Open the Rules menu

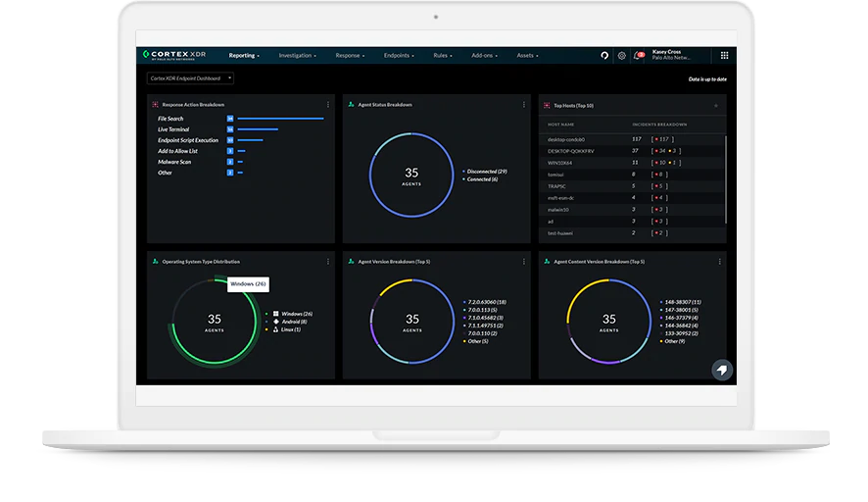point(442,56)
